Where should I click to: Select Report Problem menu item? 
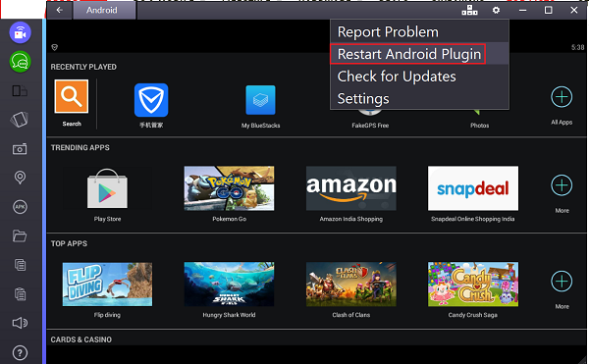click(419, 32)
